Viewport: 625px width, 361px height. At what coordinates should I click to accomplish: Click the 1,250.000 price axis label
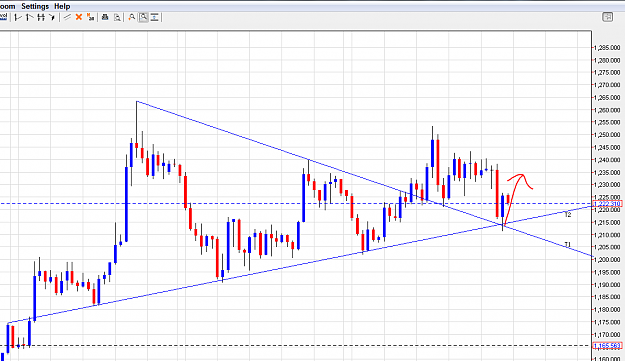tap(607, 135)
